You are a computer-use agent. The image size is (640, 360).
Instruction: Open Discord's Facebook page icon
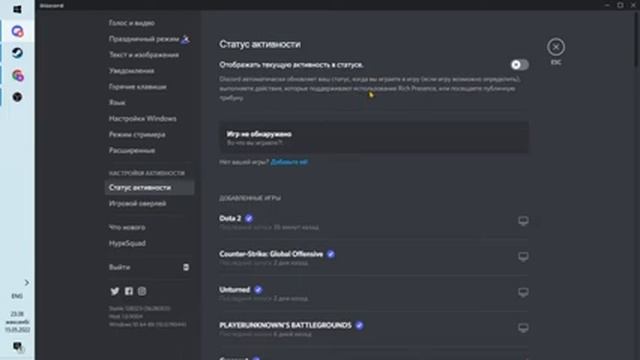click(129, 291)
